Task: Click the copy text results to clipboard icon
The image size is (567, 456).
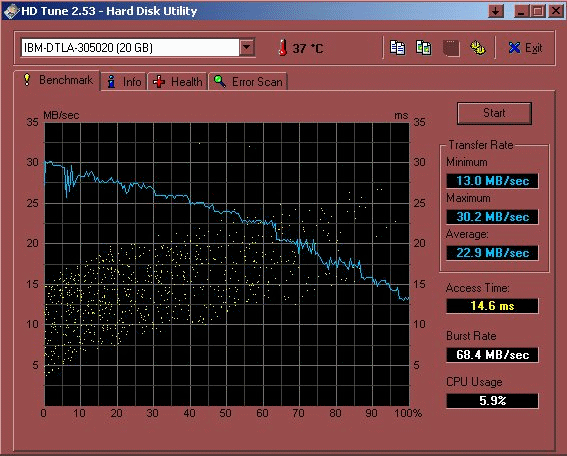Action: (397, 48)
